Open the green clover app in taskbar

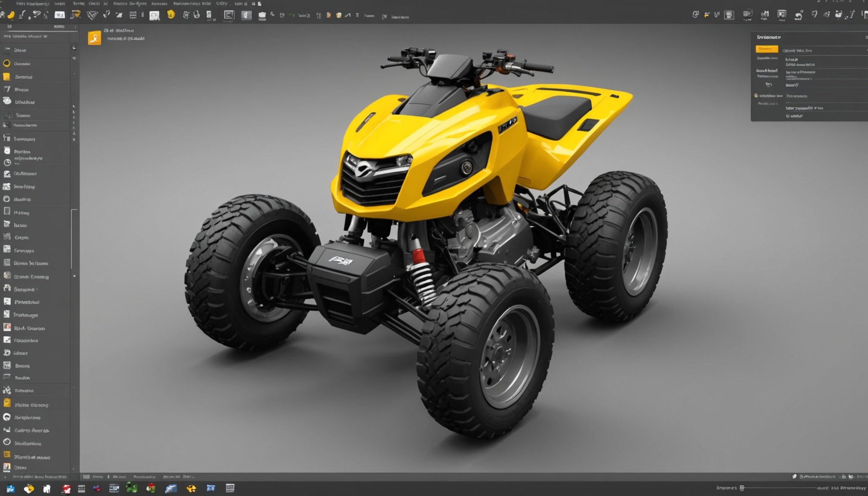pyautogui.click(x=131, y=488)
